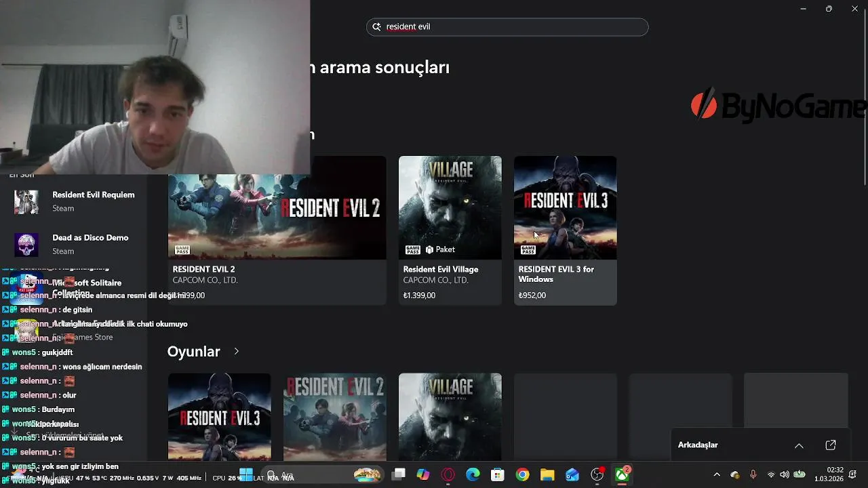
Task: Open Task View on the taskbar
Action: [399, 475]
